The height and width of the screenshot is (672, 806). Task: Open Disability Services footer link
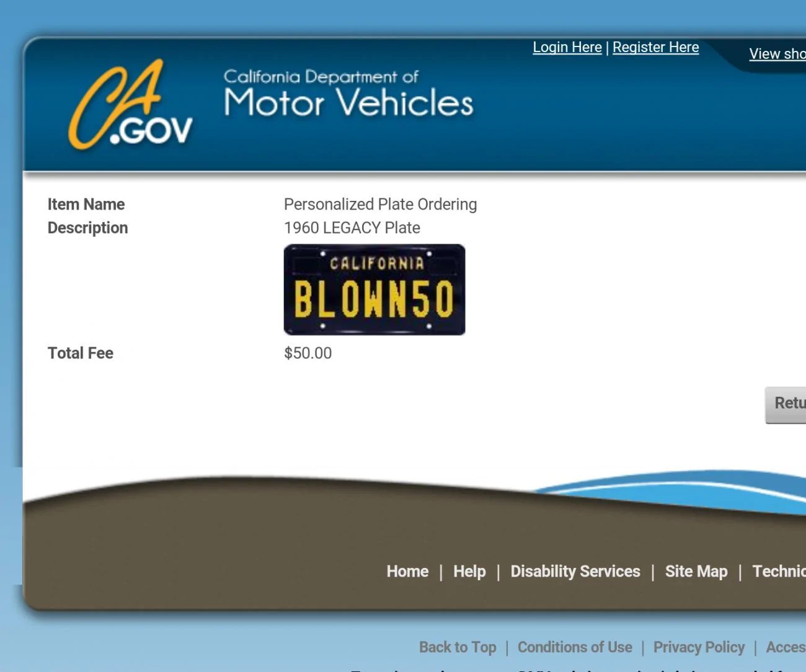tap(575, 572)
